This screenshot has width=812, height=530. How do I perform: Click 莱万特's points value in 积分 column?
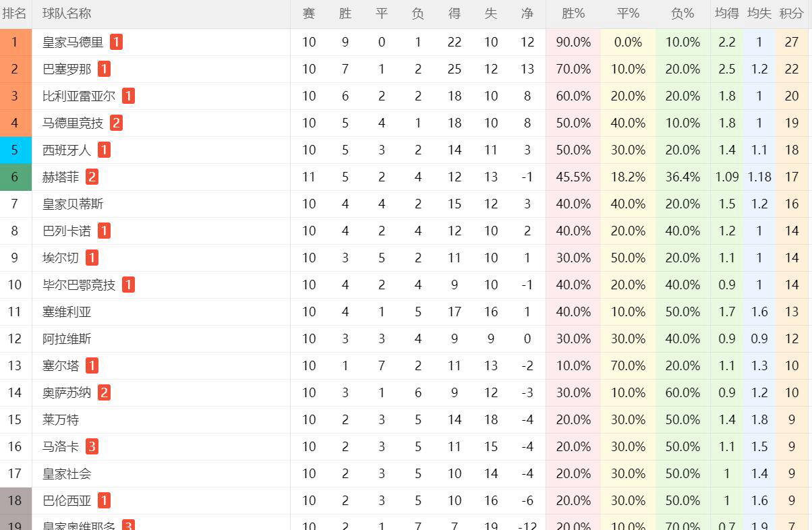point(792,419)
